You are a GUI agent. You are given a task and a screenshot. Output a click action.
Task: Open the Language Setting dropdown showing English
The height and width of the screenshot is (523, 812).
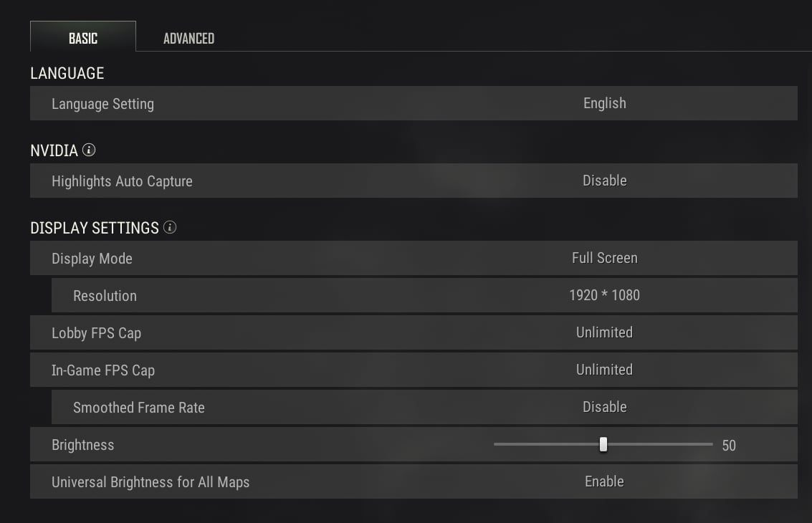pos(604,103)
